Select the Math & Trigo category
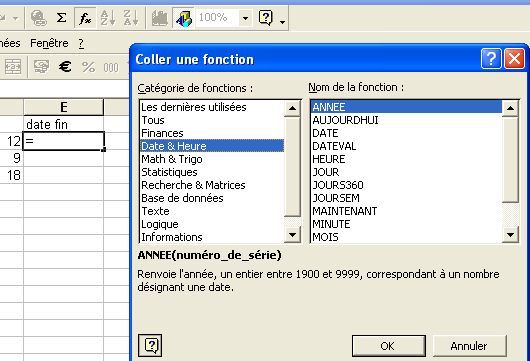This screenshot has height=361, width=530. 172,159
